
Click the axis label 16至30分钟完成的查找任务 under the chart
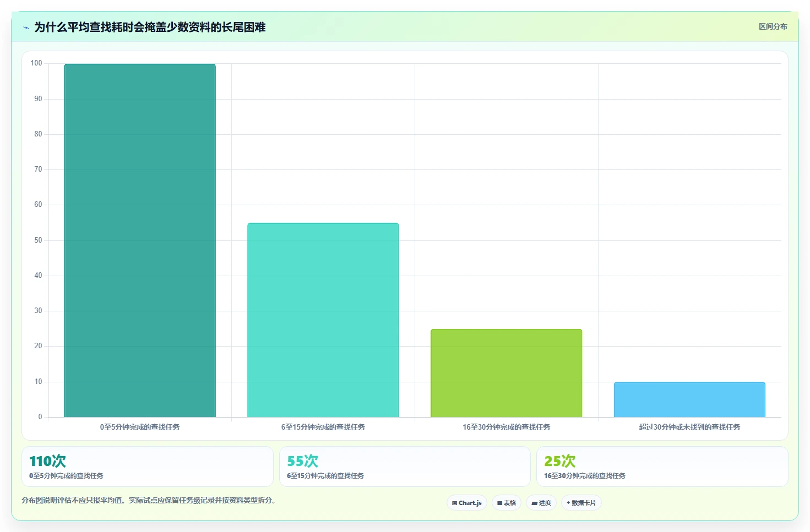coord(507,427)
